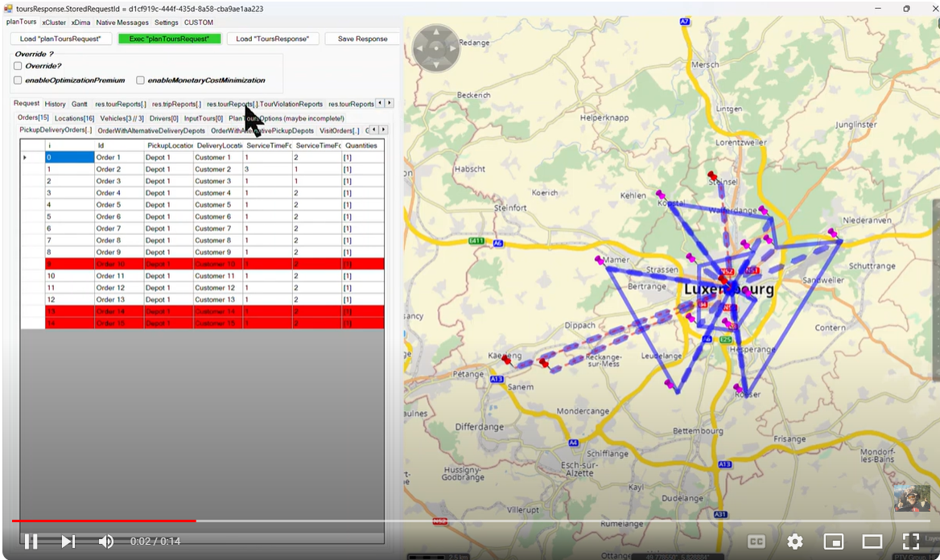Click the map pan navigation control

436,48
